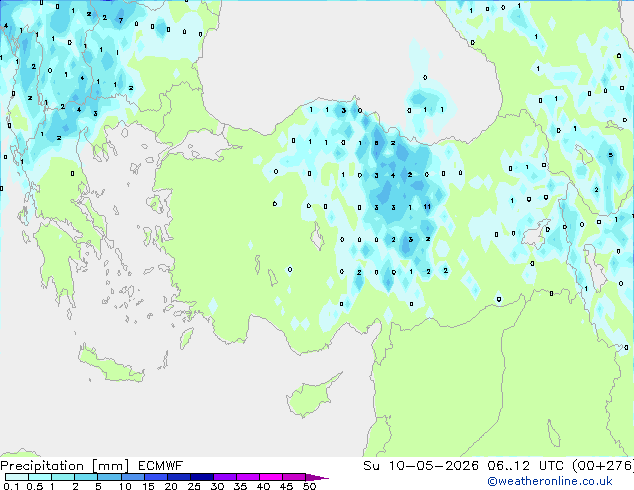634x490 pixels.
Task: Select the 5–10 mm legend swatch
Action: [109, 477]
